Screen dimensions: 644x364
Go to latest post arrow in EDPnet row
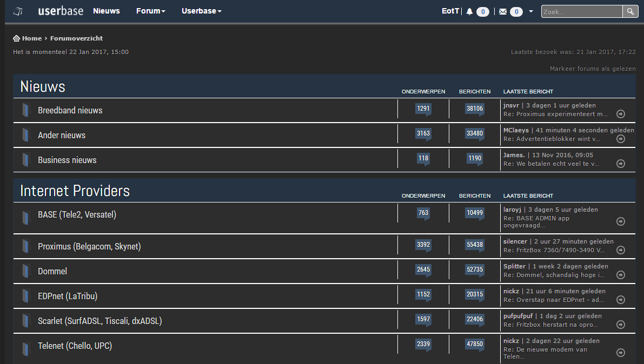(x=621, y=300)
